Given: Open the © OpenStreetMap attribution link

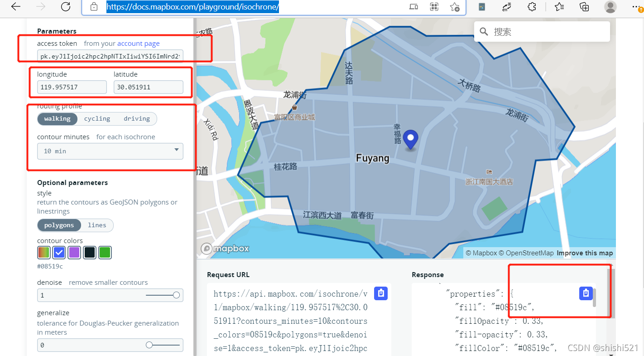Looking at the screenshot, I should (x=526, y=253).
